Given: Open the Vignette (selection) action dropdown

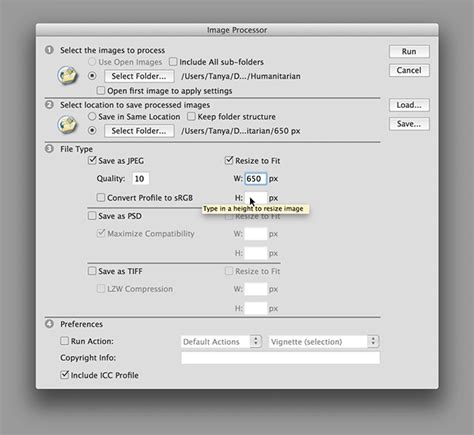Looking at the screenshot, I should click(324, 342).
